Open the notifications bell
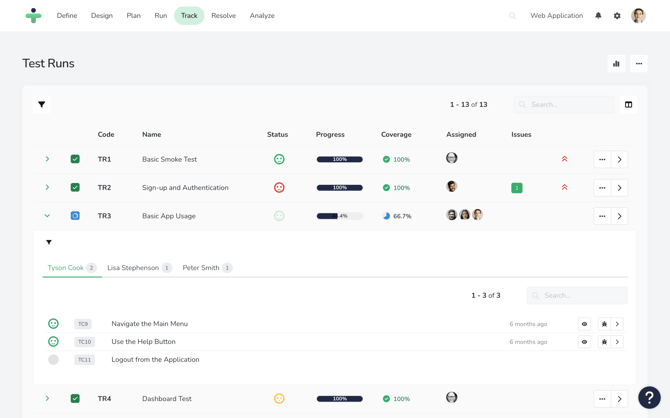The width and height of the screenshot is (670, 418). 598,16
